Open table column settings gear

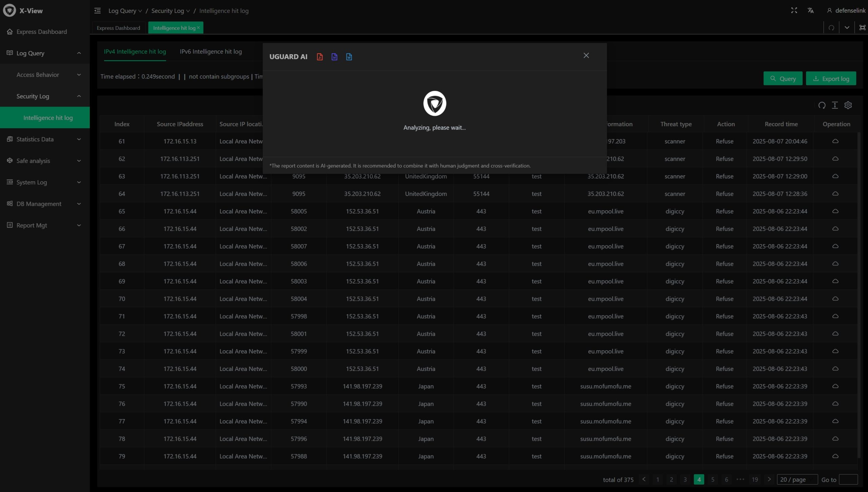848,105
